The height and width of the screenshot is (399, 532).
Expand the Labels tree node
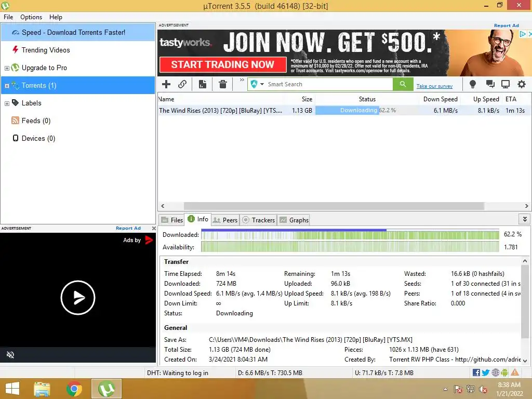(7, 103)
